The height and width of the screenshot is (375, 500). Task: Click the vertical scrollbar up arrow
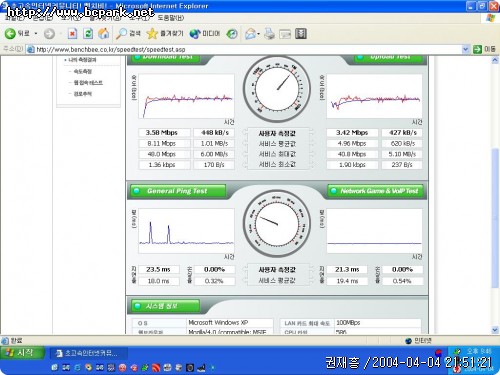tap(495, 60)
